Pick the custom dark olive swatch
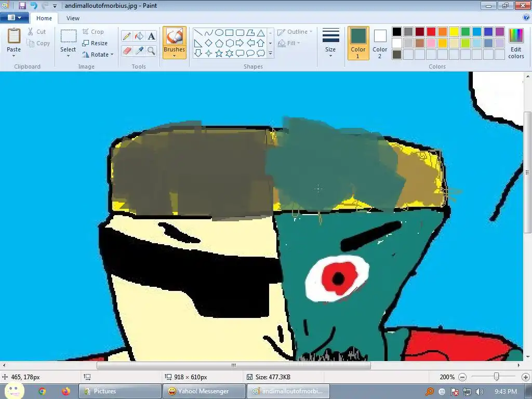The image size is (532, 399). point(397,55)
